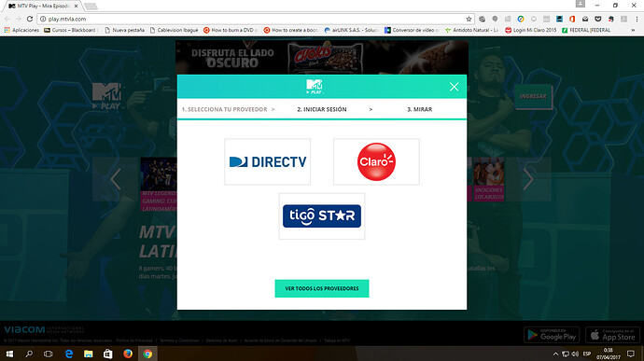Click the next carousel arrow
The image size is (644, 361).
click(528, 179)
